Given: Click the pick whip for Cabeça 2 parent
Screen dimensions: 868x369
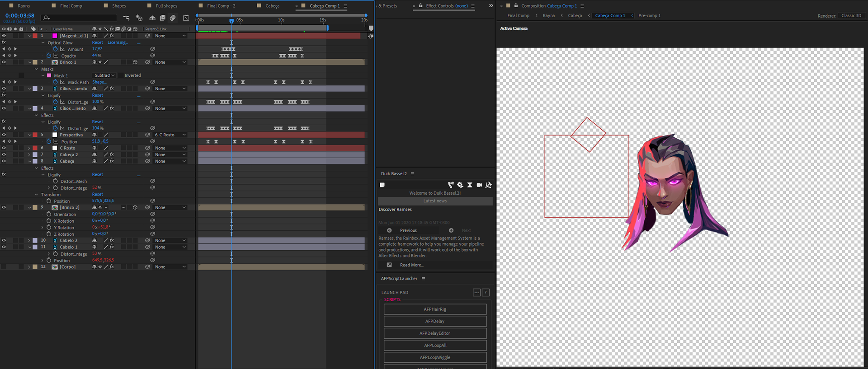Looking at the screenshot, I should pyautogui.click(x=147, y=154).
